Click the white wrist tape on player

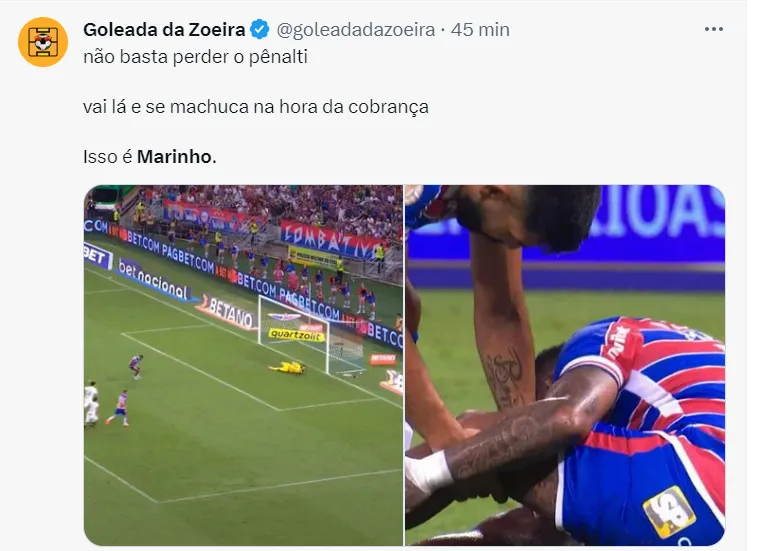coord(429,472)
